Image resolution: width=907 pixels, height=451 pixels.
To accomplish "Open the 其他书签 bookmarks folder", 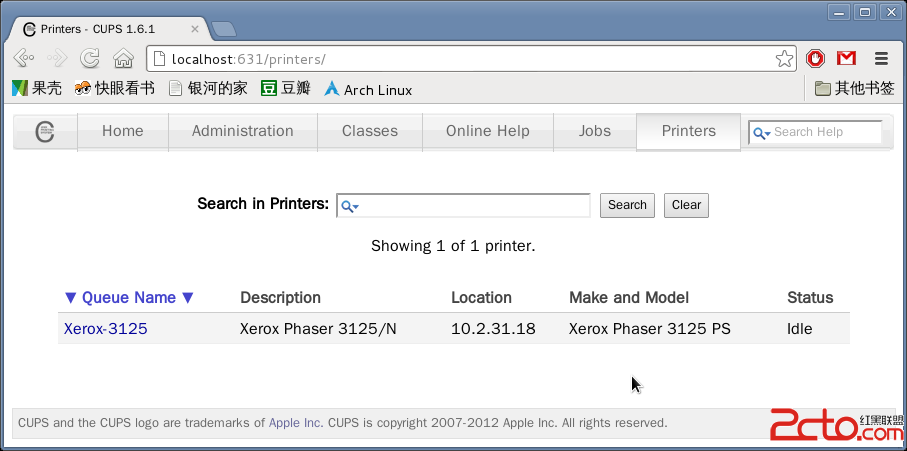I will [854, 88].
